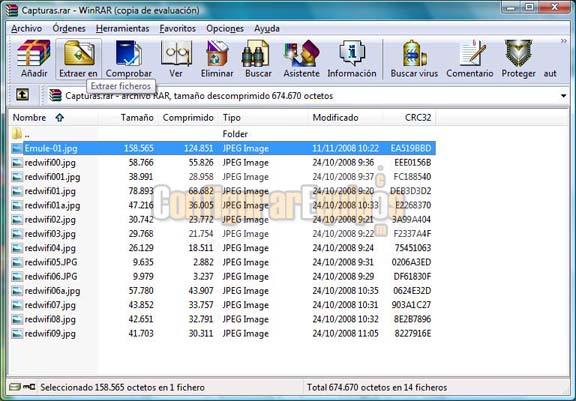
Task: Click the Proteger shield icon
Action: coord(518,53)
